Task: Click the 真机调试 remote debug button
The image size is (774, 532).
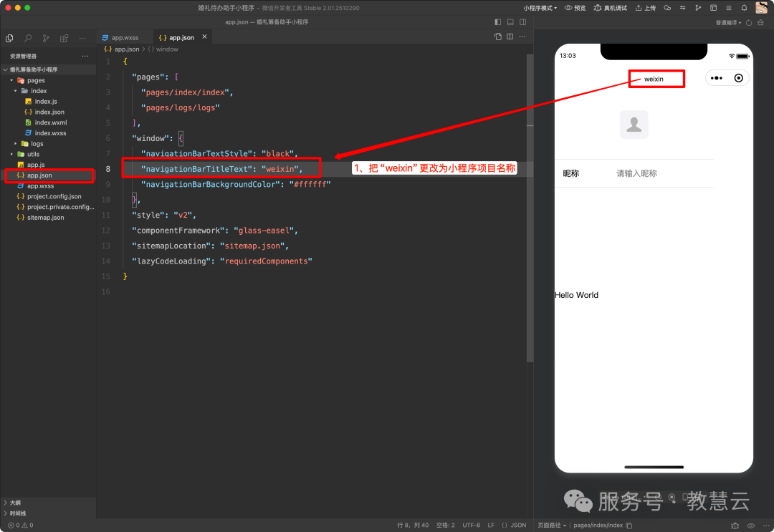Action: point(611,8)
